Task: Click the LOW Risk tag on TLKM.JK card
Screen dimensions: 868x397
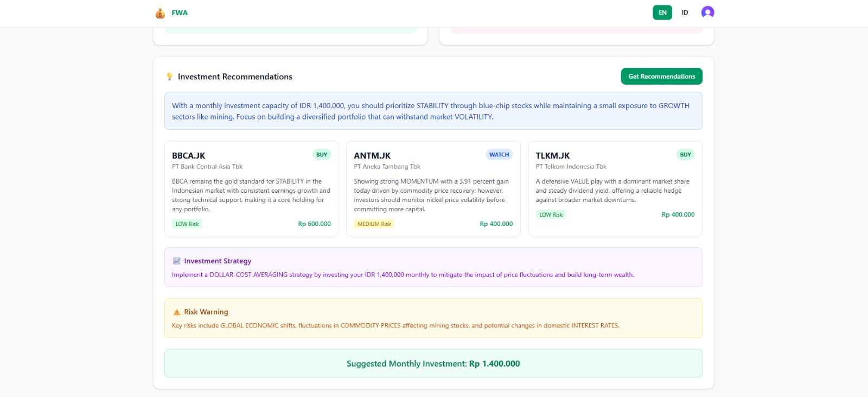Action: 551,215
